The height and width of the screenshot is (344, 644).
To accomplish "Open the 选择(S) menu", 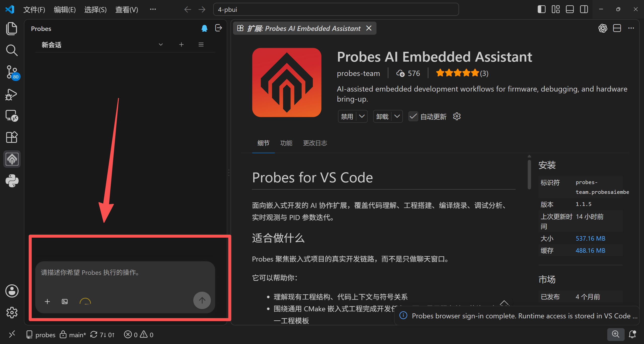I will pyautogui.click(x=95, y=10).
